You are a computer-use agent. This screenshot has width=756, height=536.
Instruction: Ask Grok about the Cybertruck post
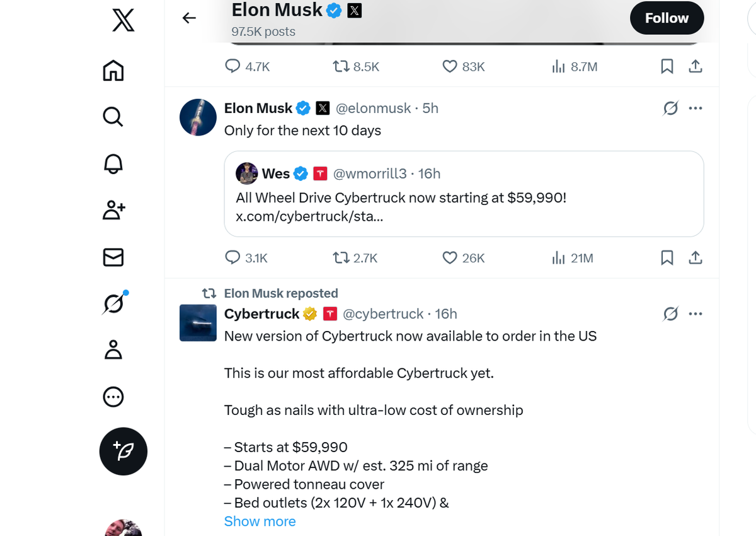pos(670,313)
